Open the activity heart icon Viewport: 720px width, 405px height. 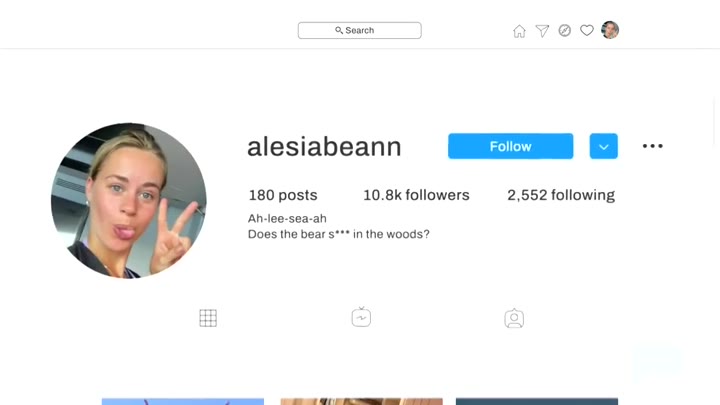pyautogui.click(x=587, y=30)
